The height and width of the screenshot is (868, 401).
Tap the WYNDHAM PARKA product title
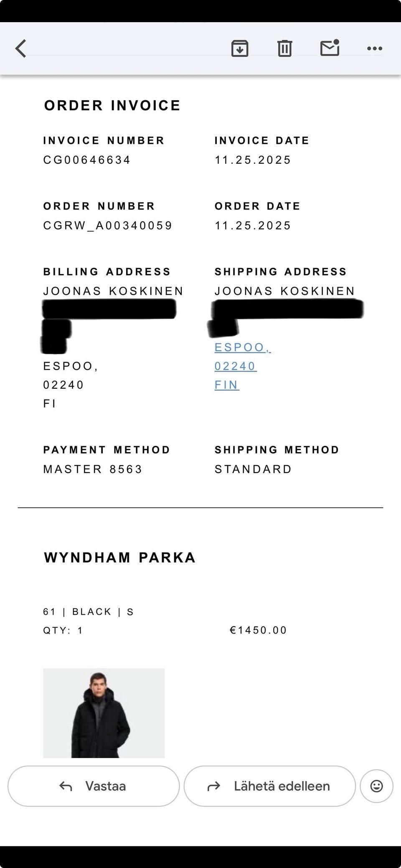pos(120,557)
